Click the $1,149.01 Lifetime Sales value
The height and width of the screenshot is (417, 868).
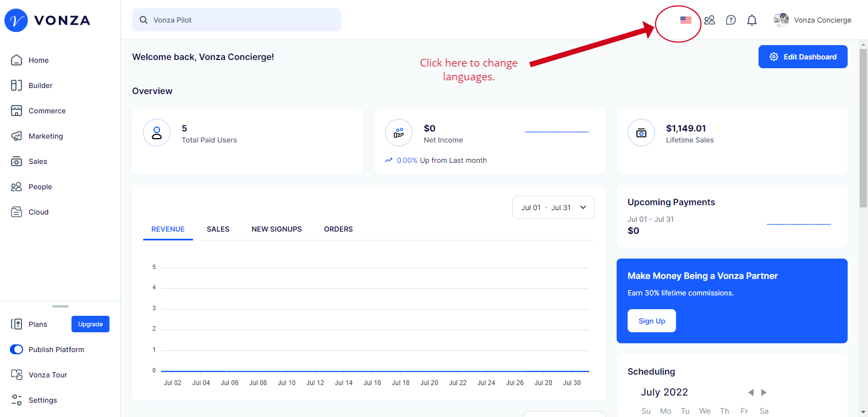click(x=686, y=128)
